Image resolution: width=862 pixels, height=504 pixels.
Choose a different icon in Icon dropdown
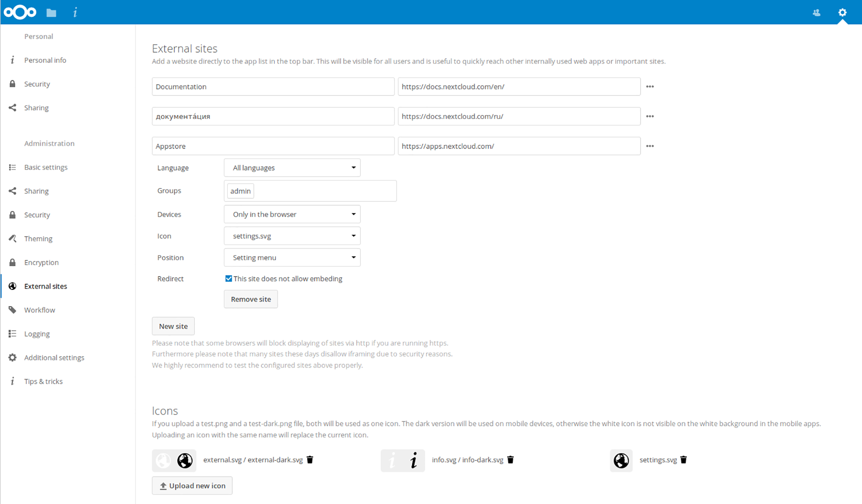coord(292,236)
